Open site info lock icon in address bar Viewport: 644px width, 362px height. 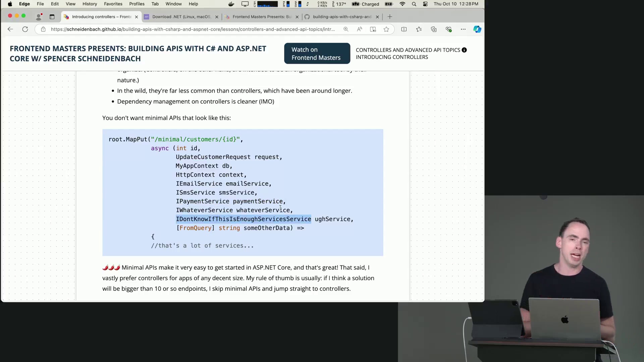(x=43, y=29)
